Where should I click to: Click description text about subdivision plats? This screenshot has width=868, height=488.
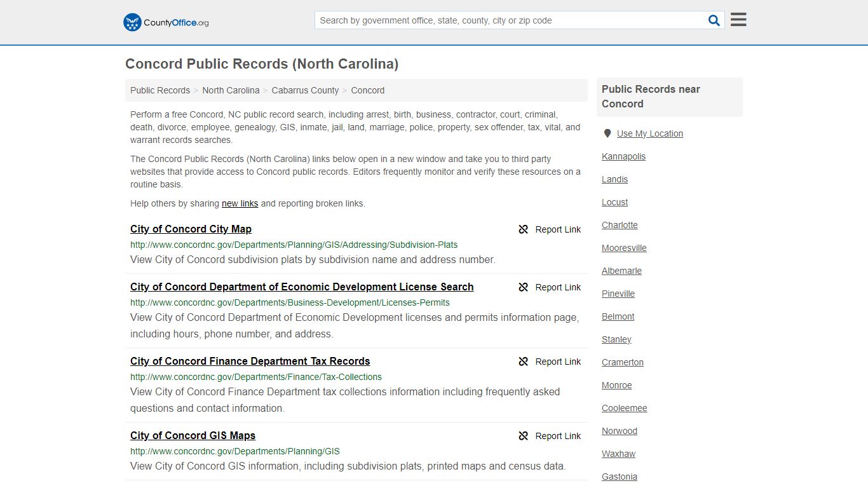coord(313,259)
